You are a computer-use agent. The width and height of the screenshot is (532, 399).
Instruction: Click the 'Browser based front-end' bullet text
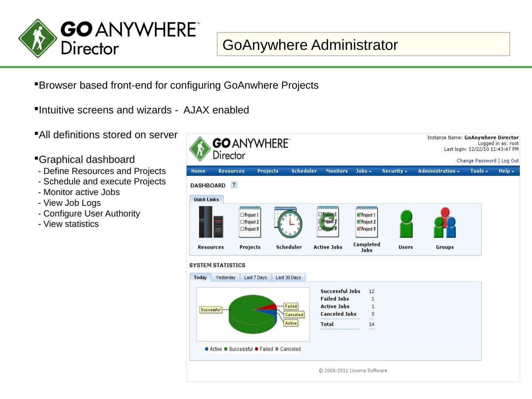(179, 85)
